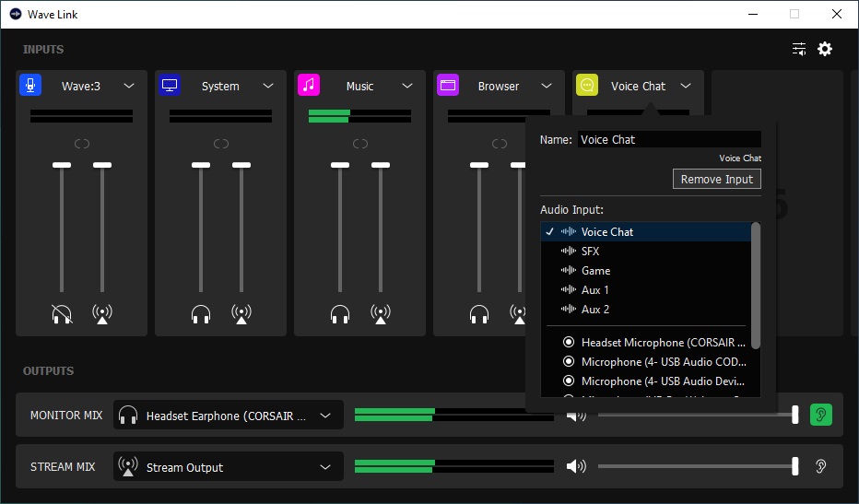The image size is (859, 504).
Task: Click the yellow Voice Chat bubble icon
Action: point(587,86)
